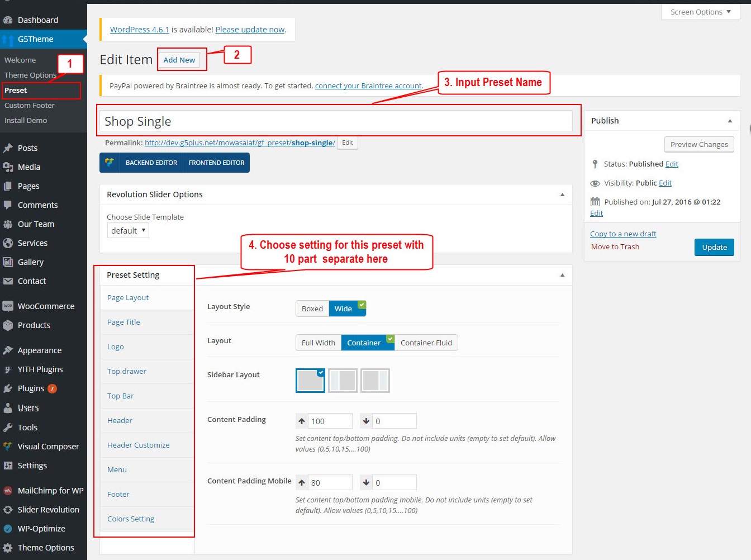Open the Choose Slide Template dropdown

click(x=128, y=231)
